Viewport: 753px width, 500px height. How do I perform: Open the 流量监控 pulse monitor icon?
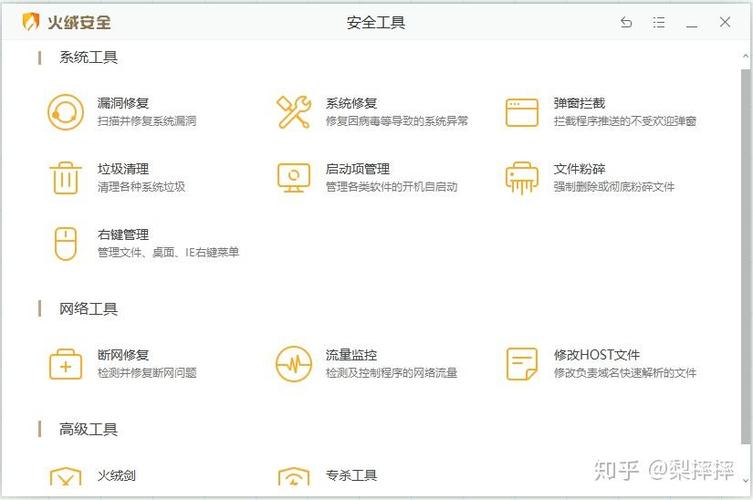click(x=293, y=364)
